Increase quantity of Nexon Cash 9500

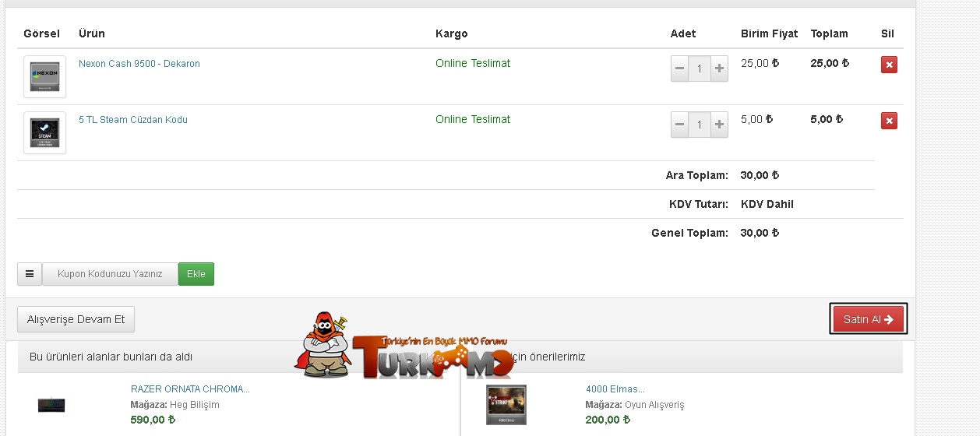(719, 69)
